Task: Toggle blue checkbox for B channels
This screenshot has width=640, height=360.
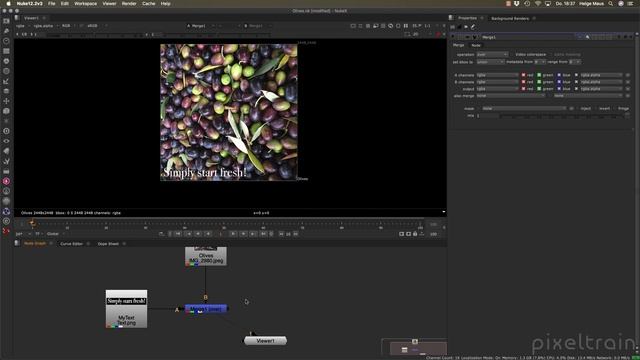Action: pos(559,82)
